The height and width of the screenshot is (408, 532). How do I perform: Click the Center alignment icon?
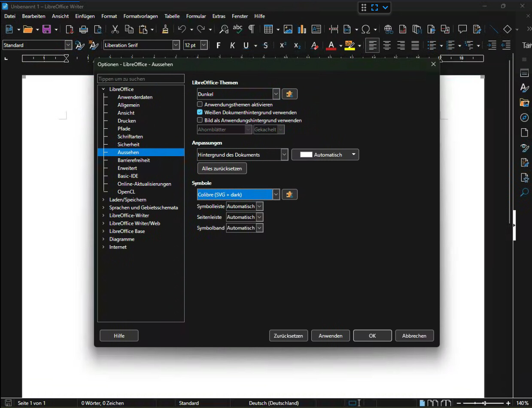pos(387,45)
